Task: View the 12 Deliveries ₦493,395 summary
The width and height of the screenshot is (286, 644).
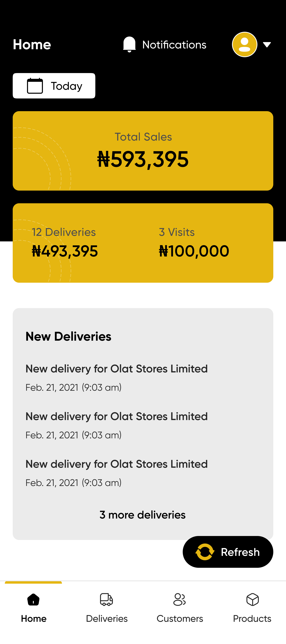Action: [x=65, y=243]
